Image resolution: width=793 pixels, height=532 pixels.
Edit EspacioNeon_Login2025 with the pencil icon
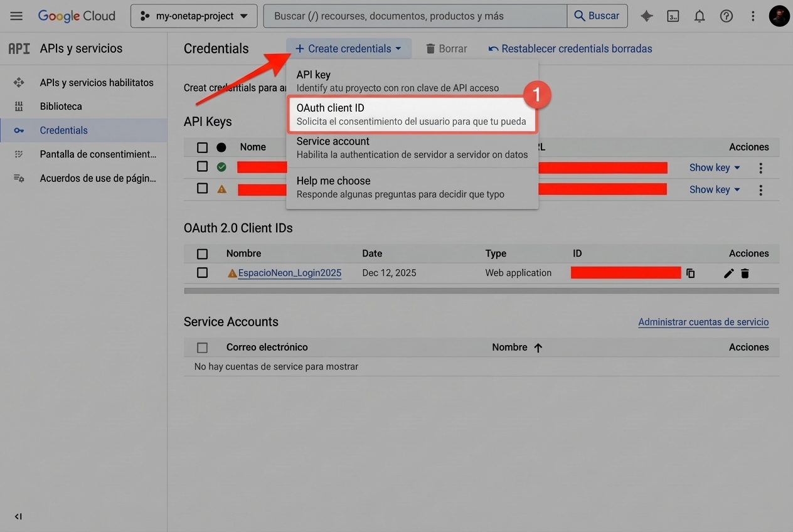tap(728, 273)
